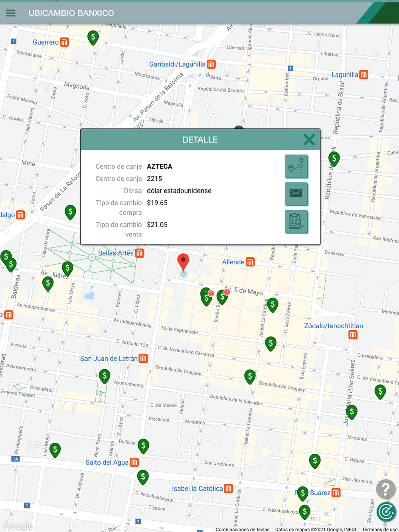Click the UBICAMBIO BANXICO title
Viewport: 399px width, 532px height.
point(71,13)
